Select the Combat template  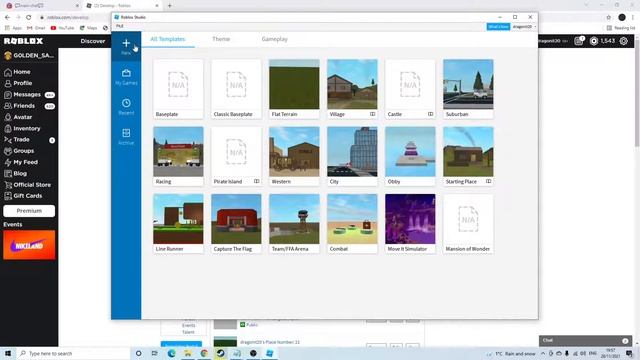pos(352,224)
